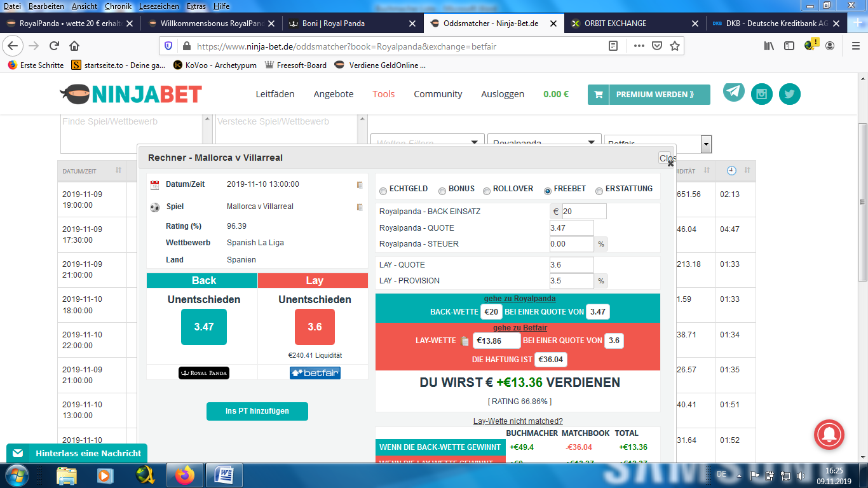868x488 pixels.
Task: Select the ERSTATTUNG radio button
Action: [599, 191]
